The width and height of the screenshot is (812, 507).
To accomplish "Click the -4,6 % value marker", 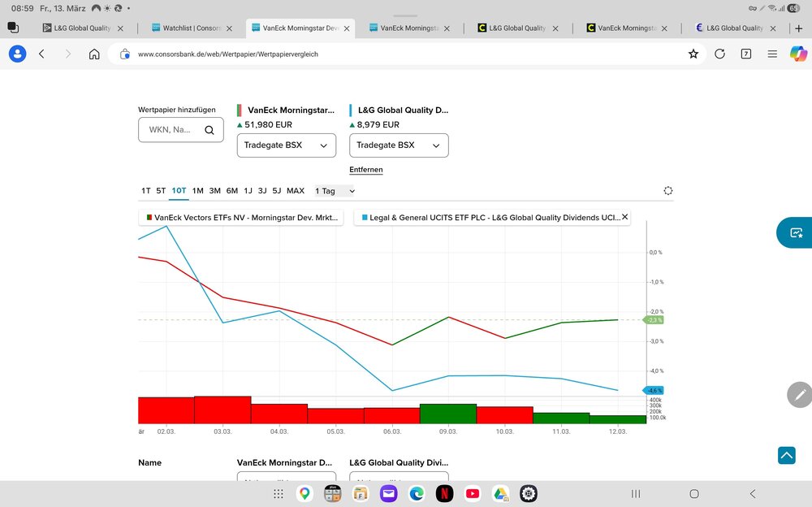I will (x=654, y=390).
